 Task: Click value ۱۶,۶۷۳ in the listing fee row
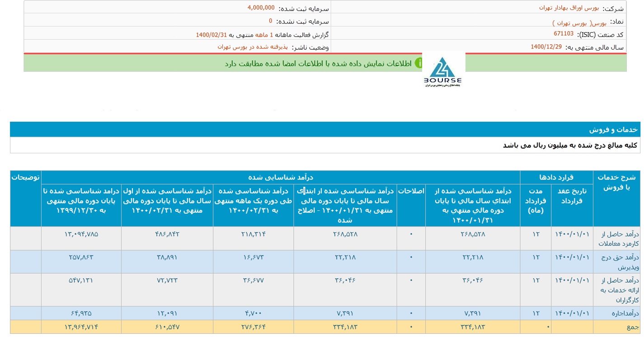point(253,257)
